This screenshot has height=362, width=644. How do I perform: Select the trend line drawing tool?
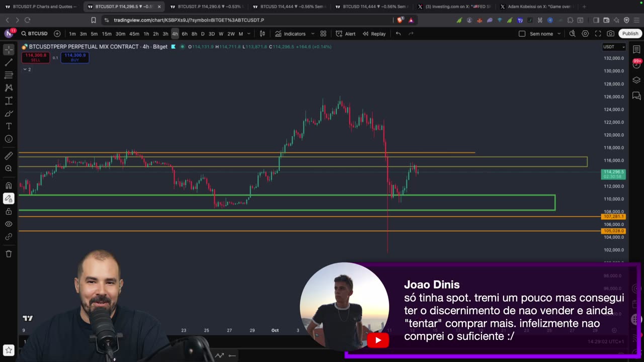pos(9,62)
